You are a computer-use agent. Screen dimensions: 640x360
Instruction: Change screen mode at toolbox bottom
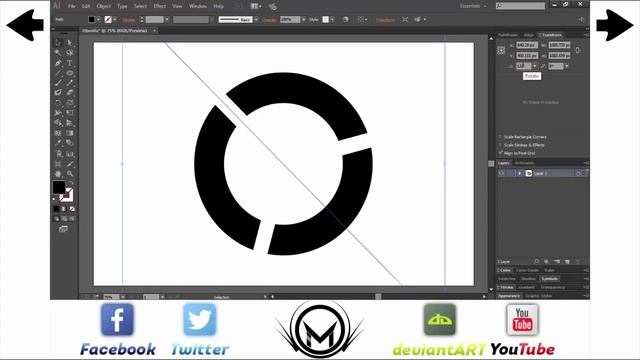[63, 229]
